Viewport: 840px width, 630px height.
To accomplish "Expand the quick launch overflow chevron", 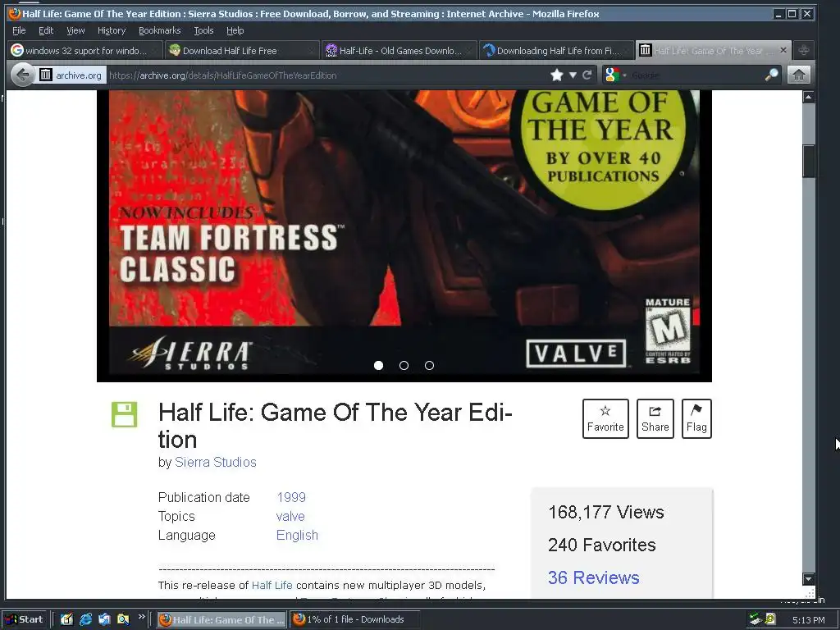I will click(x=141, y=617).
